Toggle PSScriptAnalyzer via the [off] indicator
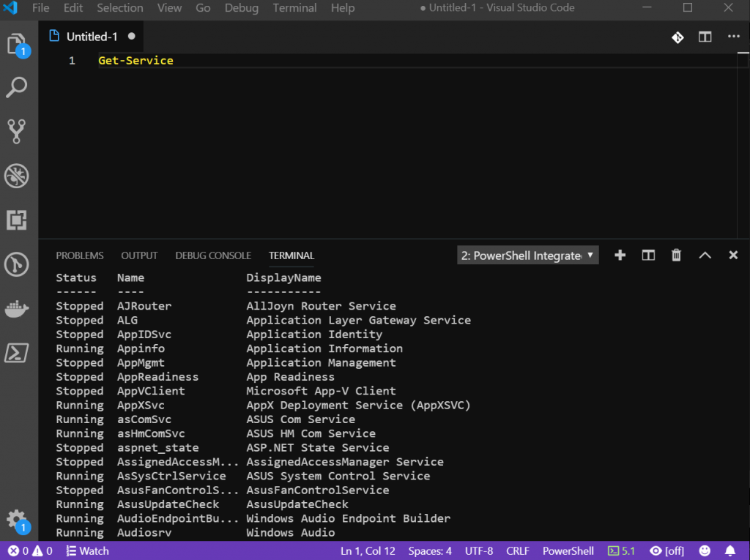 click(x=666, y=550)
